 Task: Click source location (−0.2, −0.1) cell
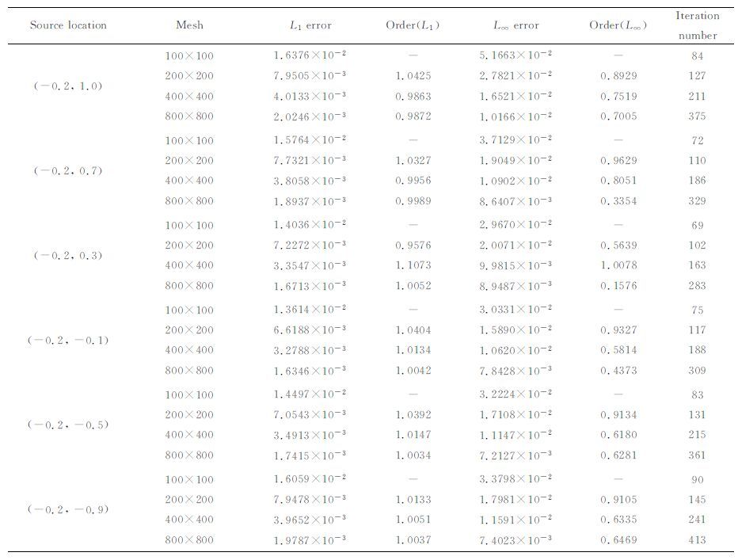coord(68,341)
